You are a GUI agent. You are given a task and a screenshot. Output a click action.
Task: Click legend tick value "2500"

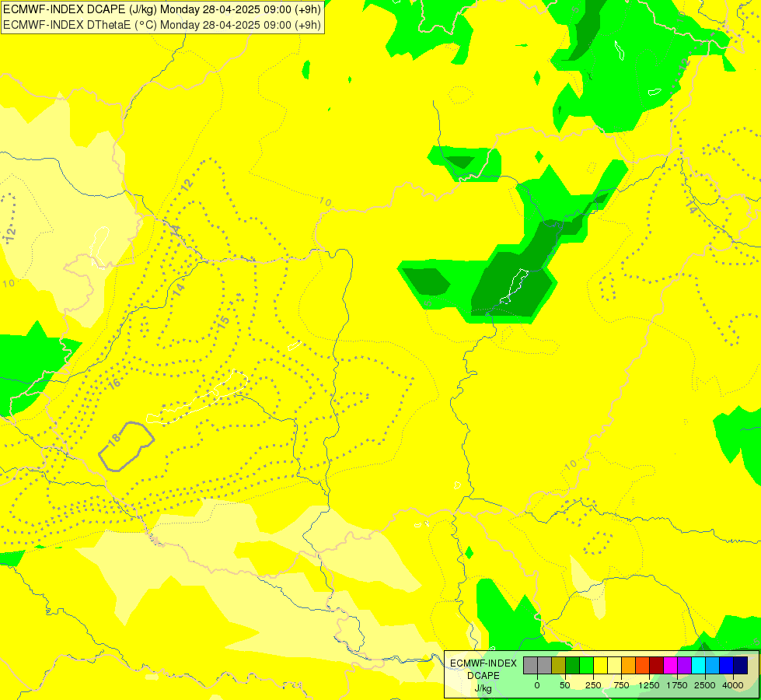click(x=705, y=685)
